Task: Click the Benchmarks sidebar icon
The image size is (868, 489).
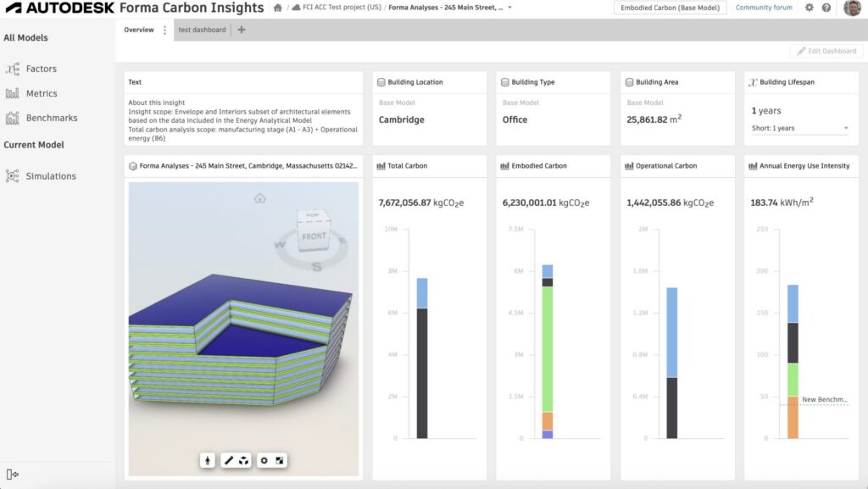Action: pos(13,118)
